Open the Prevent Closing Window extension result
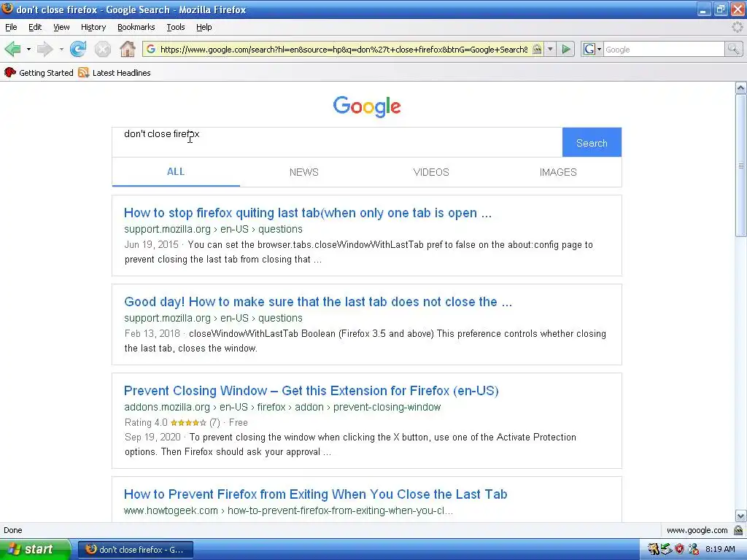This screenshot has width=747, height=560. (x=311, y=391)
